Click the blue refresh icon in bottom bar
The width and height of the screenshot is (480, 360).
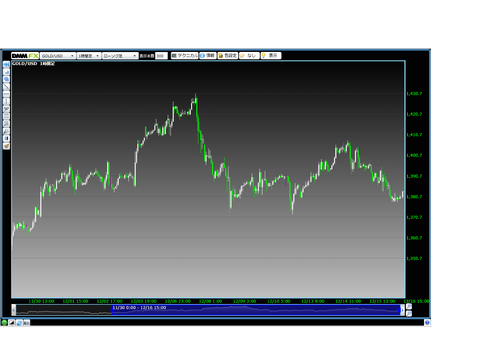tap(19, 322)
